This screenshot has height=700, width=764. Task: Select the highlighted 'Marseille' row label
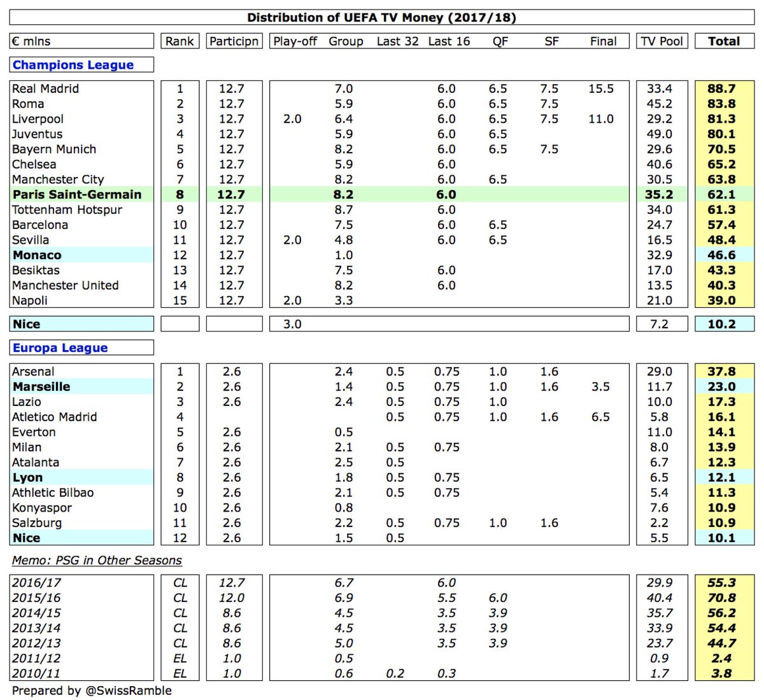pos(41,387)
